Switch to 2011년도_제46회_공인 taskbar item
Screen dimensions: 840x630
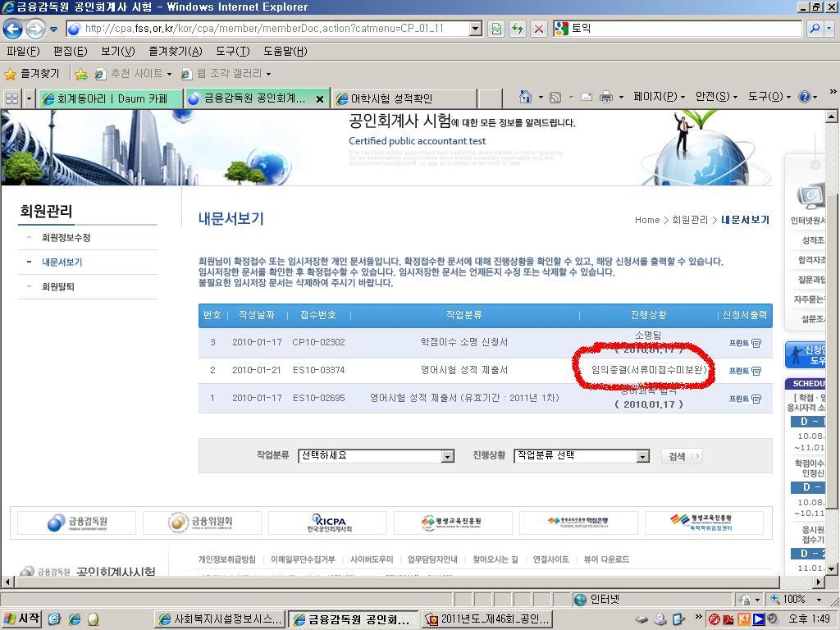pyautogui.click(x=487, y=619)
